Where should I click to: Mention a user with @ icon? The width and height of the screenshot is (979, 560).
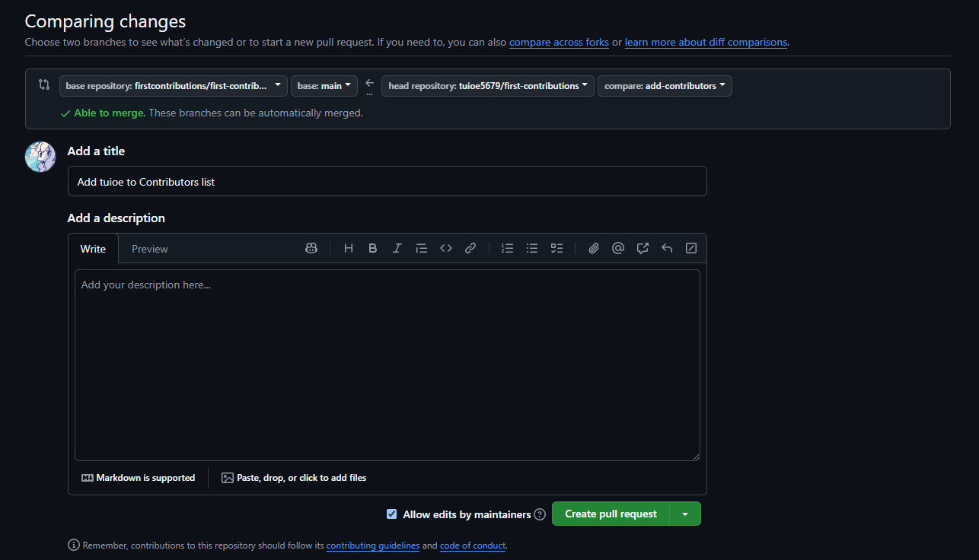[618, 248]
